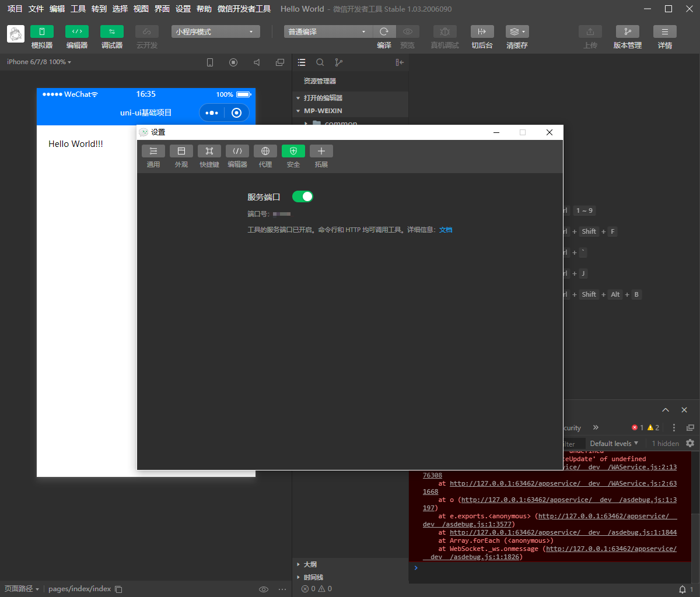
Task: Open iPhone 6/7/8 device dropdown
Action: click(39, 62)
